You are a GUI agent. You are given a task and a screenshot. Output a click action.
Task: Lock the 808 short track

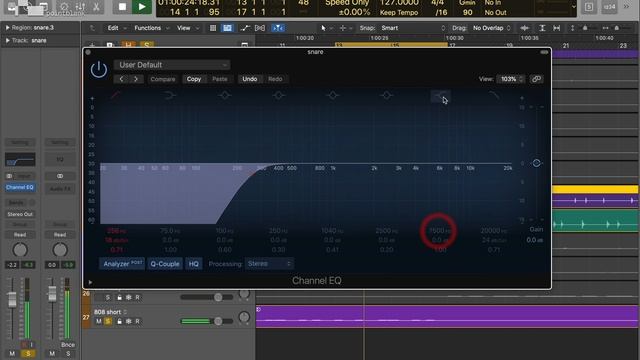coord(119,322)
